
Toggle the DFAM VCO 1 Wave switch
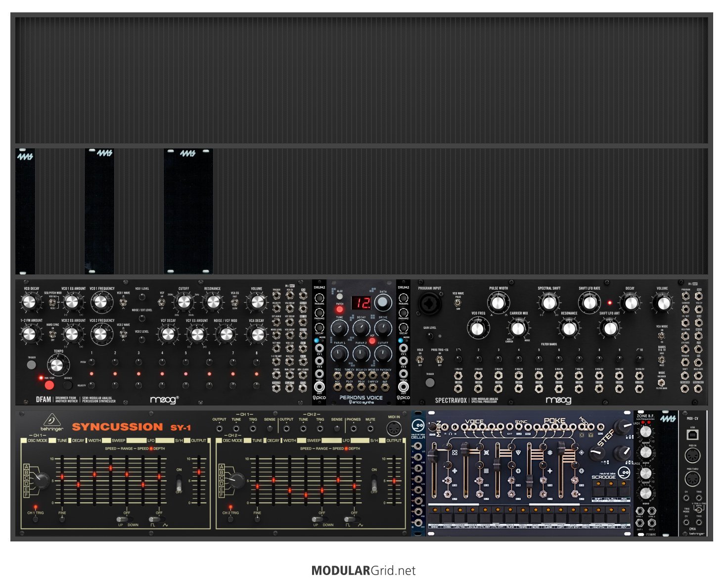click(x=123, y=302)
